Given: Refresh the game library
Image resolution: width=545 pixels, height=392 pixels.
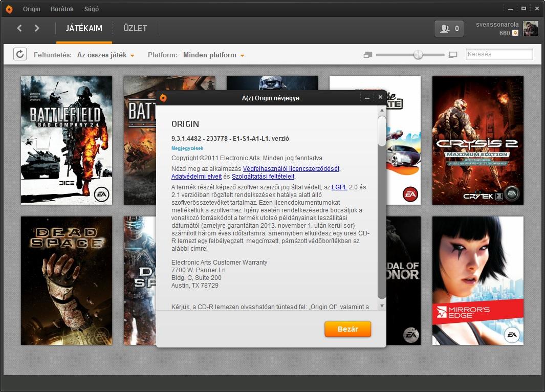Looking at the screenshot, I should click(x=20, y=54).
